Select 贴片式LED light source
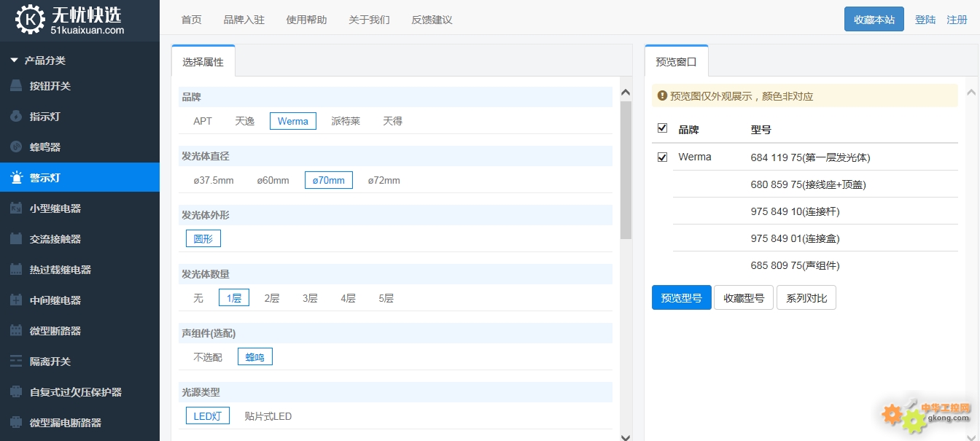The image size is (980, 441). click(268, 416)
